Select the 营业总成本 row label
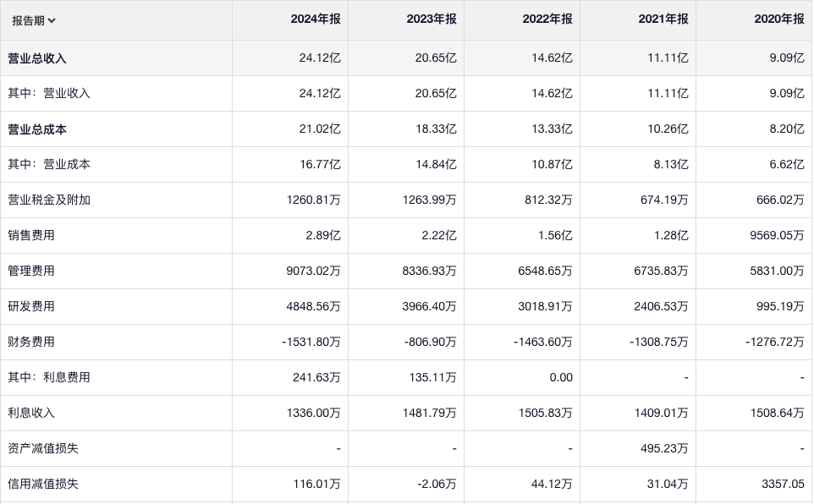This screenshot has height=504, width=814. (x=37, y=129)
